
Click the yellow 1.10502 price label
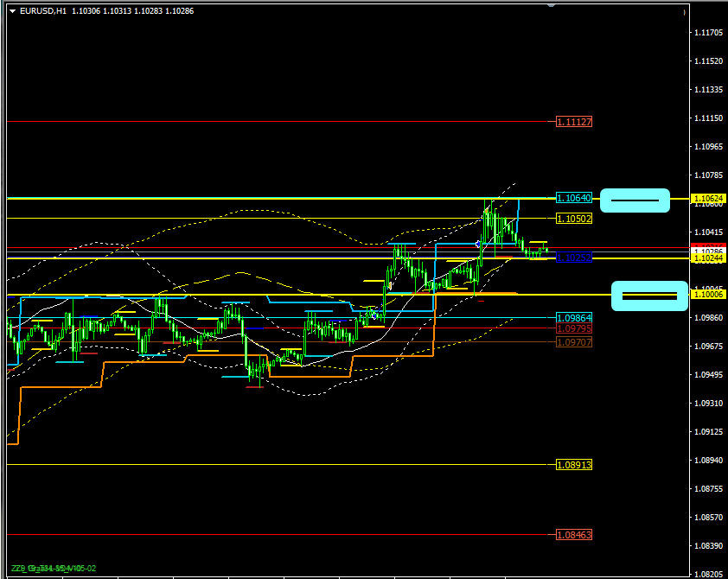coord(574,219)
